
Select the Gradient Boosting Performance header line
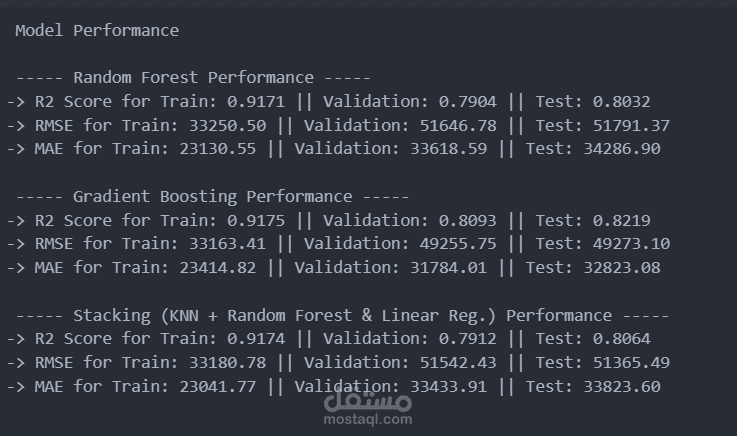[x=212, y=196]
